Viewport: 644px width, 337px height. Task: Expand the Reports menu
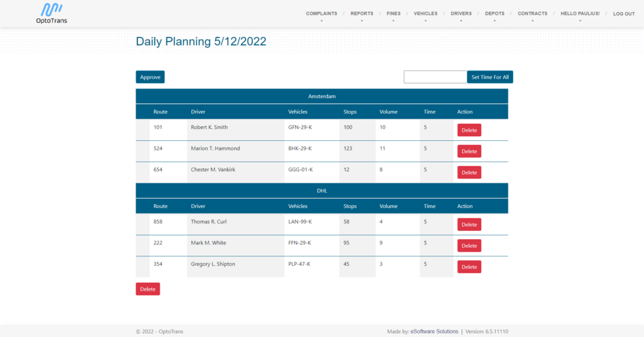point(362,14)
